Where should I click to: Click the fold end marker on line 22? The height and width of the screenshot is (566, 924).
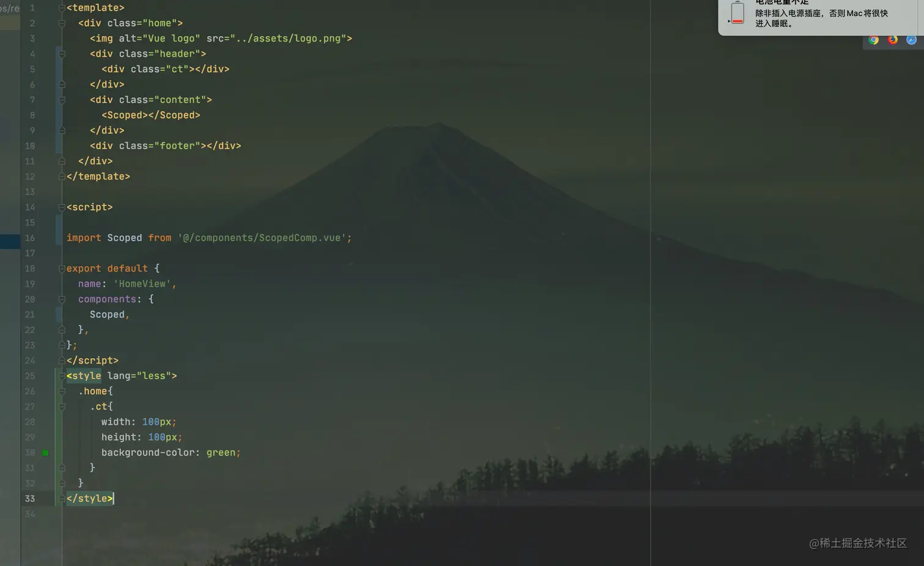click(x=62, y=330)
